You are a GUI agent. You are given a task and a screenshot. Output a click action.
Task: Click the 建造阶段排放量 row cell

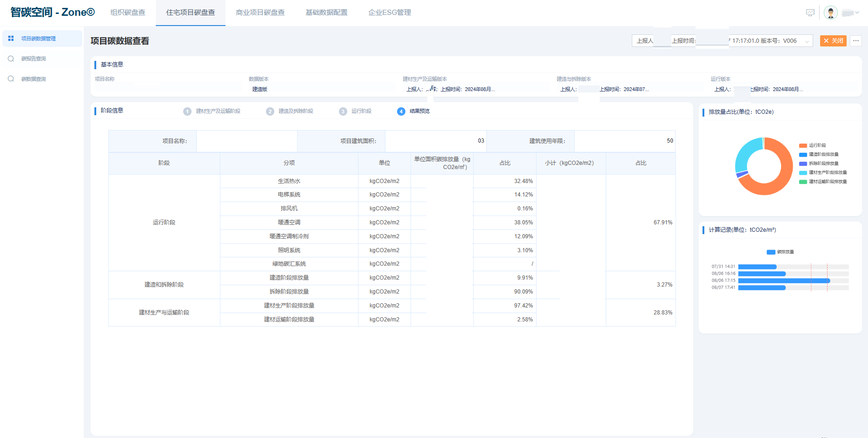click(x=289, y=278)
